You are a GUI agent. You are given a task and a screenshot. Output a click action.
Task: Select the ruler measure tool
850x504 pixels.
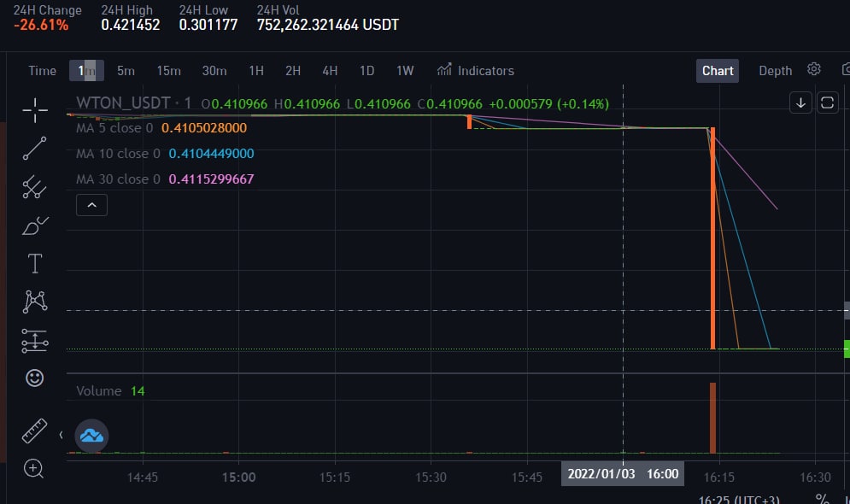[35, 431]
